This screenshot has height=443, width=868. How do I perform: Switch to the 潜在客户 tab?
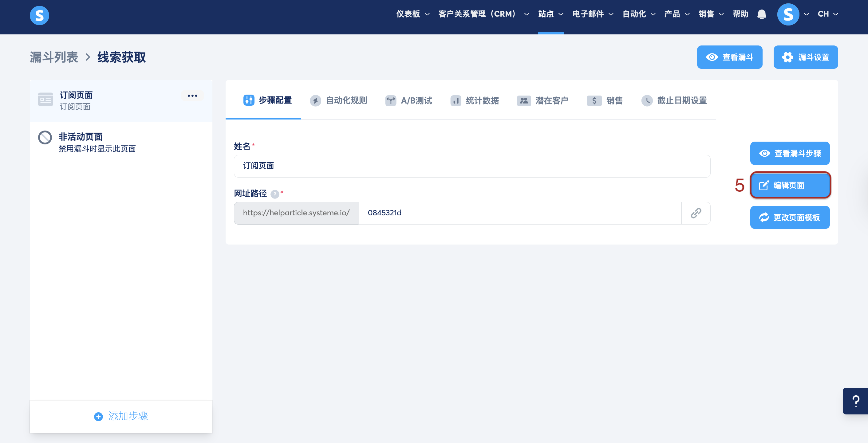coord(542,100)
